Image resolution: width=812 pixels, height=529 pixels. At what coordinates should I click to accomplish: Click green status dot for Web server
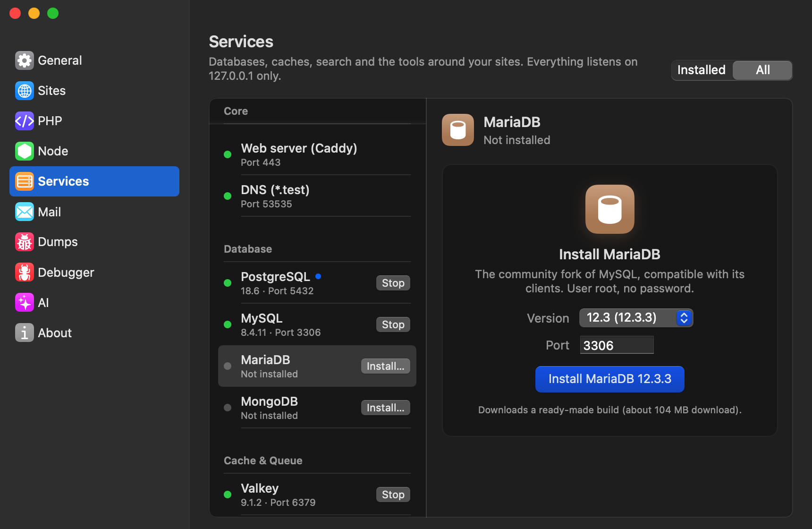[x=228, y=154]
